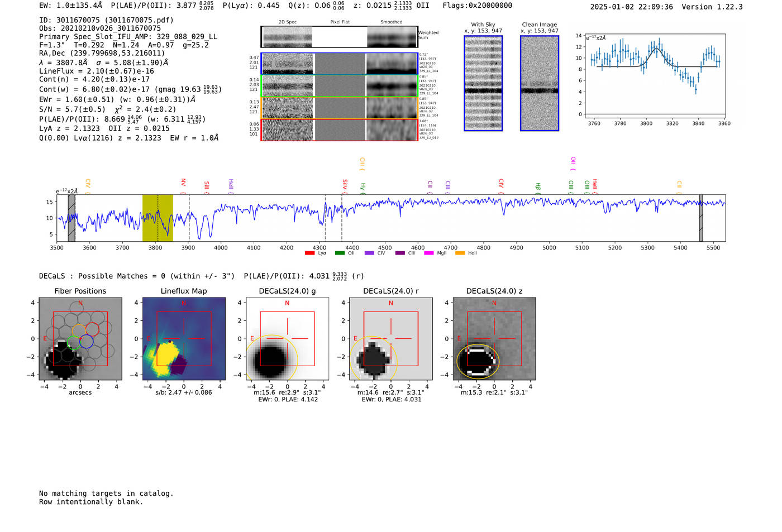The image size is (782, 532).
Task: Select the Hβ line marker label
Action: coord(538,187)
